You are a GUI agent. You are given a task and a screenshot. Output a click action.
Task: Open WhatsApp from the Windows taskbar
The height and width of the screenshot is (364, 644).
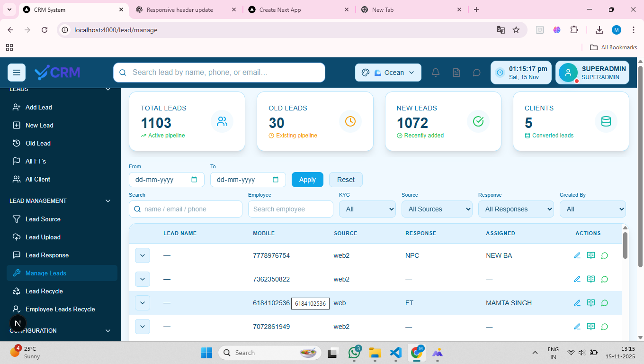(x=354, y=353)
